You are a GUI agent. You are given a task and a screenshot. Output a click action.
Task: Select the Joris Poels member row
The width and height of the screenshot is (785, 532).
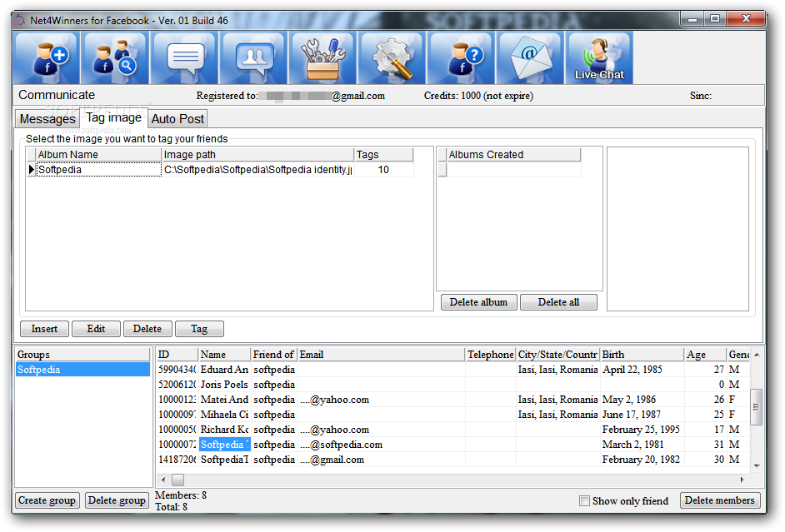pos(453,385)
